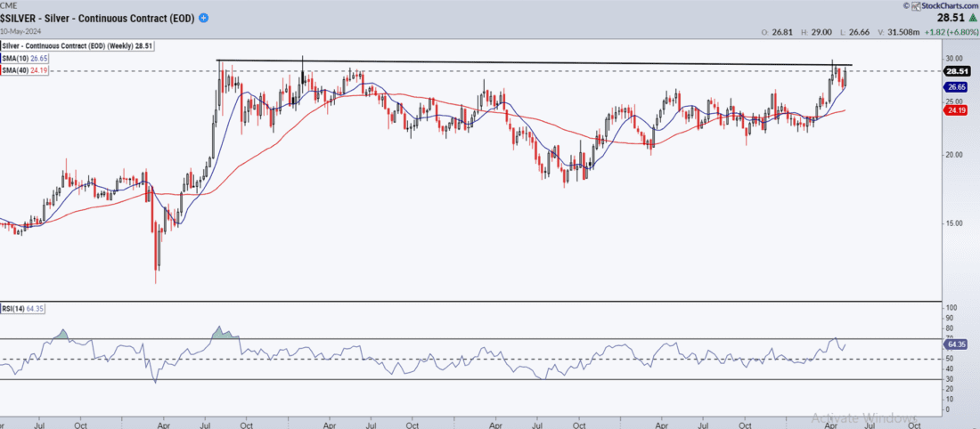Click the black horizontal resistance trendline
This screenshot has width=980, height=429.
[x=535, y=63]
